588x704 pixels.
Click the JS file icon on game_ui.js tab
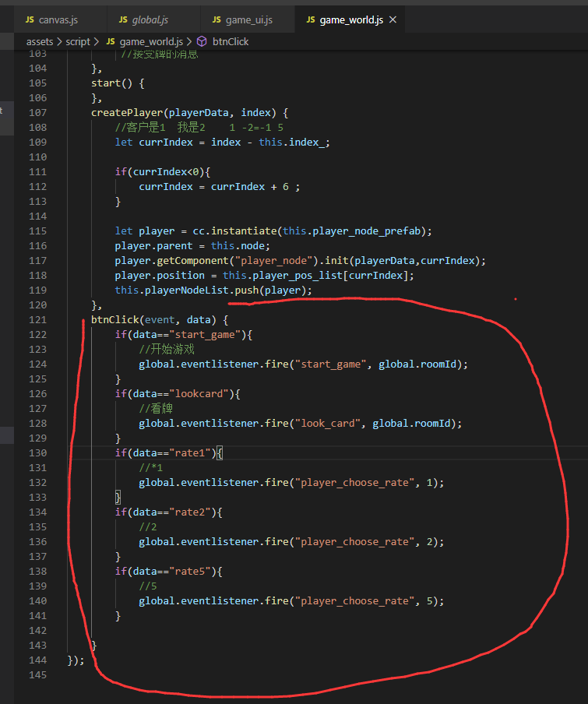pyautogui.click(x=217, y=19)
